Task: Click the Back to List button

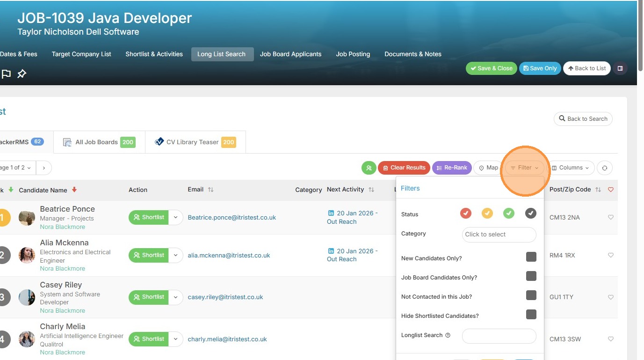Action: pyautogui.click(x=587, y=68)
